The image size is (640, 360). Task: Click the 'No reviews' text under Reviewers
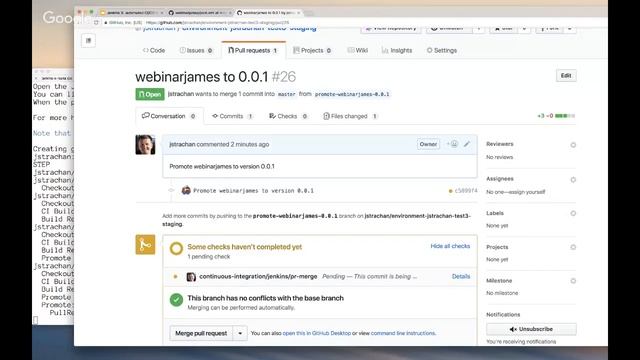500,157
